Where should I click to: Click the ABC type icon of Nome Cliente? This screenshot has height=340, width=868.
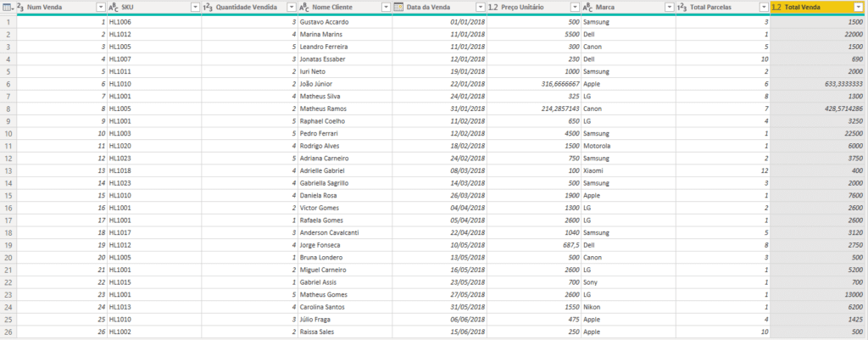click(304, 7)
